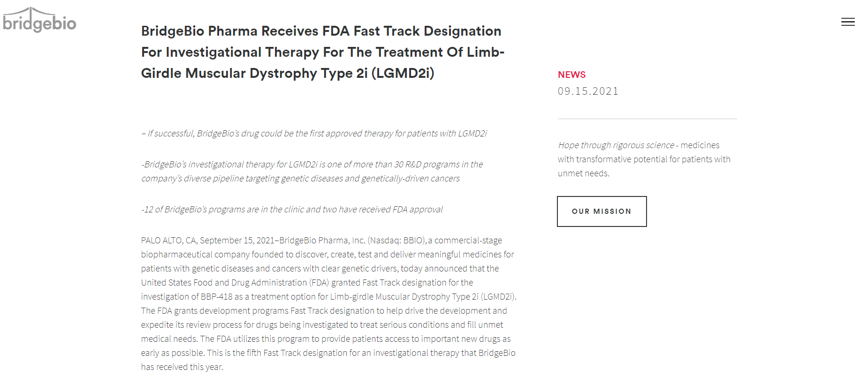Click the 'unmet needs.' sidebar text
The height and width of the screenshot is (377, 868).
tap(584, 173)
